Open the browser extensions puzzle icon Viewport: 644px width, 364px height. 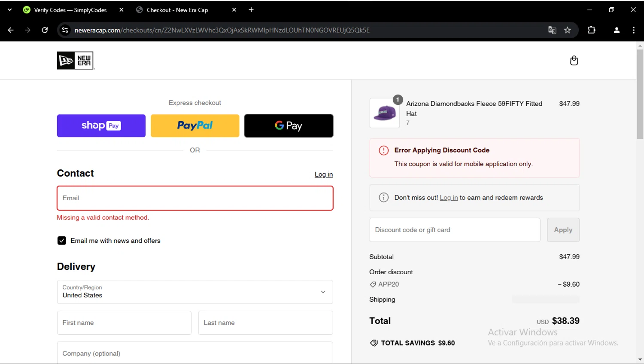point(591,30)
